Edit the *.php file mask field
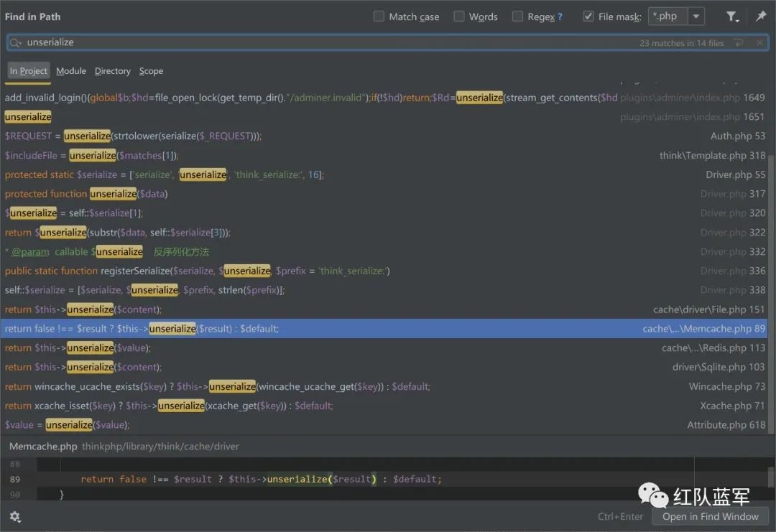 point(668,17)
